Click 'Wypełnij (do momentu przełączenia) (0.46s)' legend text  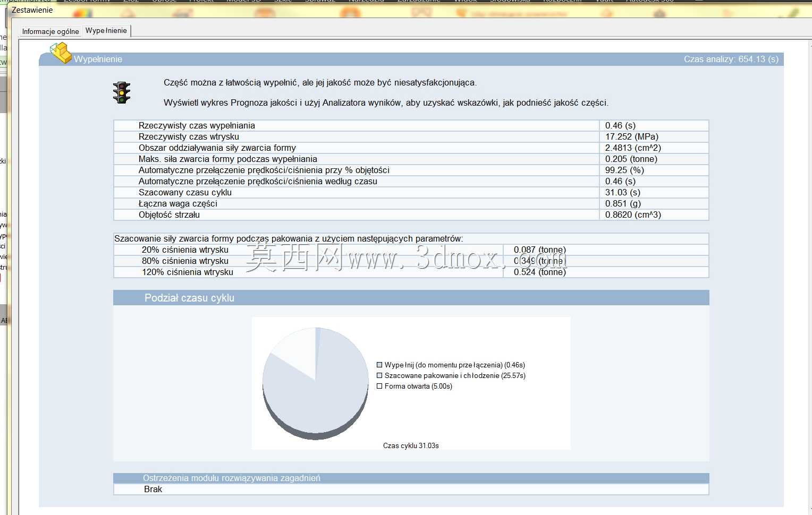tap(455, 365)
